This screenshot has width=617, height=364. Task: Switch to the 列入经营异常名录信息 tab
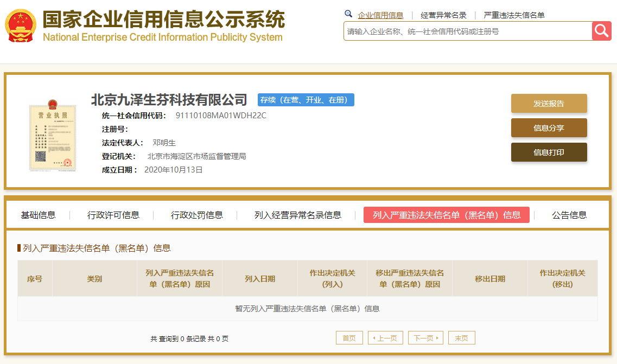tap(298, 215)
